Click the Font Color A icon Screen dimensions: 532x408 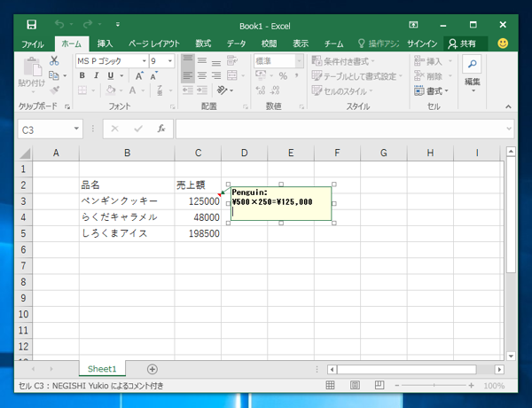(132, 90)
